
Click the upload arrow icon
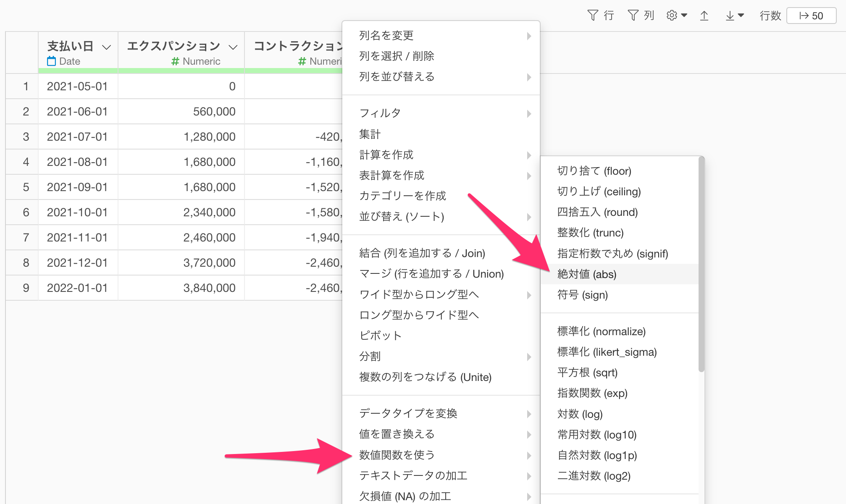tap(704, 16)
